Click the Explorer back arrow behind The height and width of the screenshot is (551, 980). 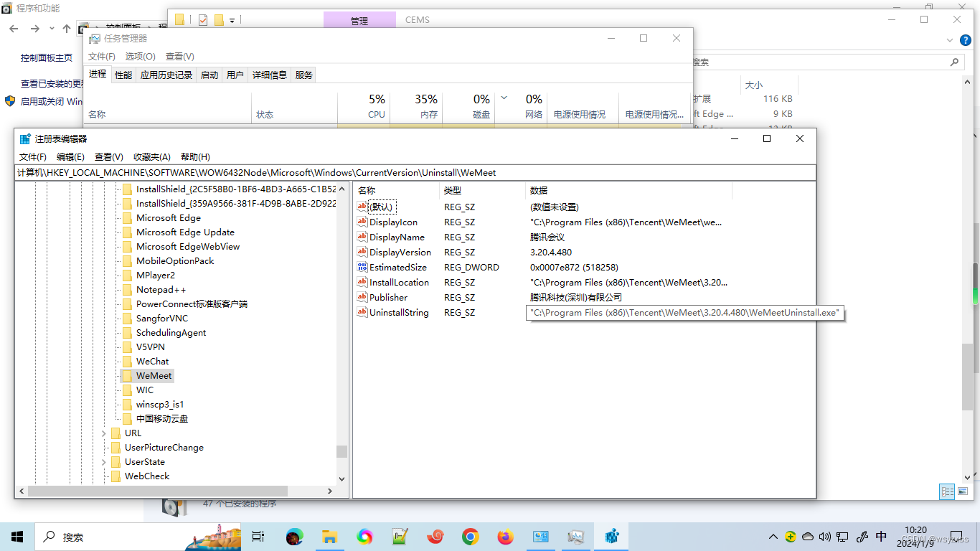(x=14, y=29)
